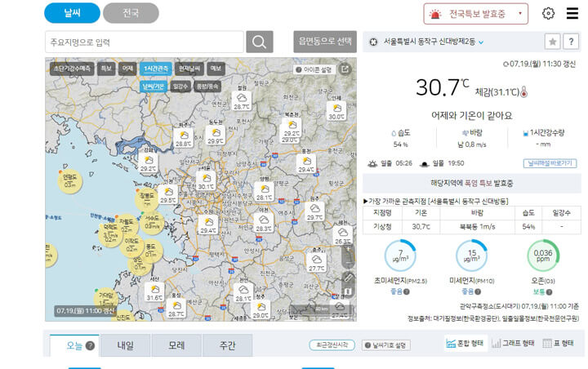Focus the 주요지명으로 입력 search field
The height and width of the screenshot is (369, 588).
145,42
